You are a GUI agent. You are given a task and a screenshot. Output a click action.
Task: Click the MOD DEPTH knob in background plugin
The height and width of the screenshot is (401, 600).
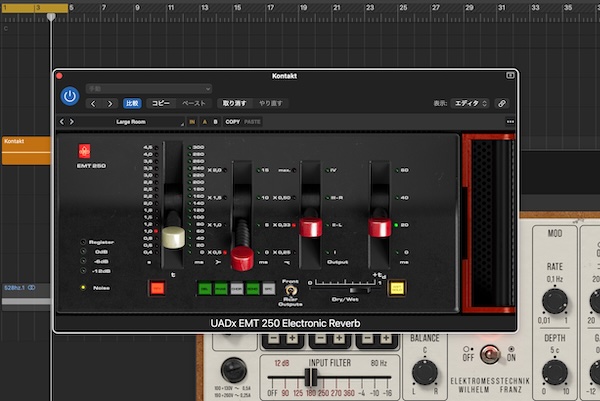click(x=554, y=372)
